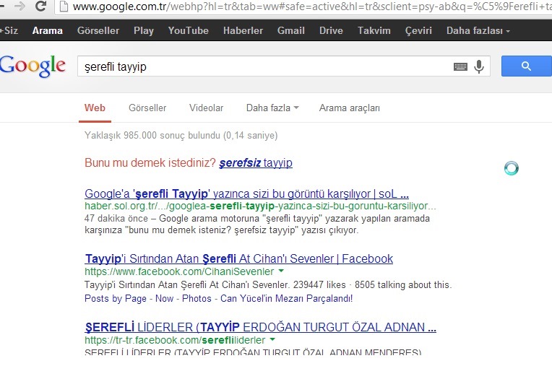Image resolution: width=552 pixels, height=392 pixels.
Task: Switch to the Görseller results tab
Action: [147, 108]
